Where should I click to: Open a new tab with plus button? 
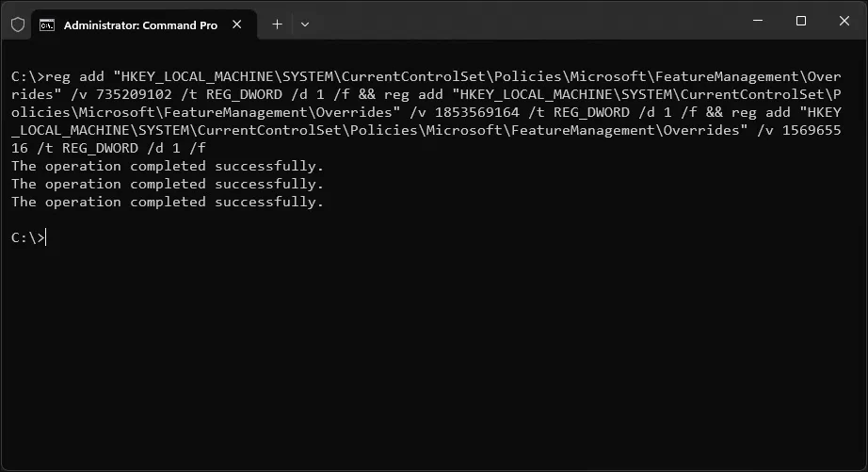278,24
